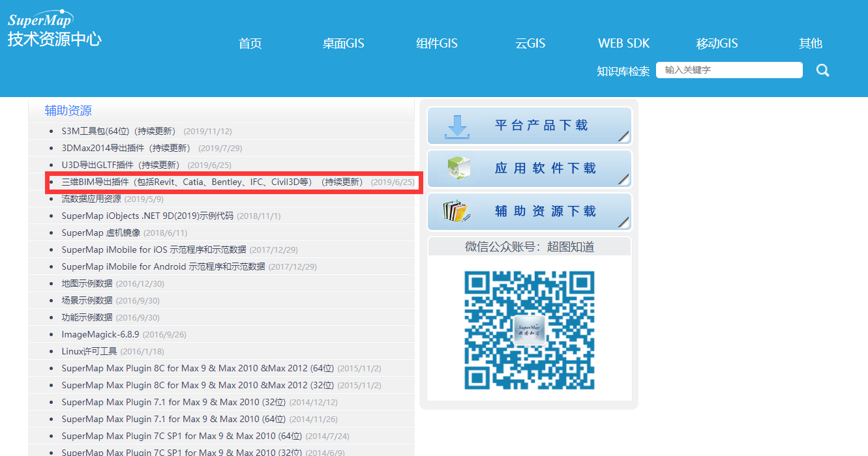
Task: Open the S3M工具包(64位) link
Action: click(x=119, y=131)
